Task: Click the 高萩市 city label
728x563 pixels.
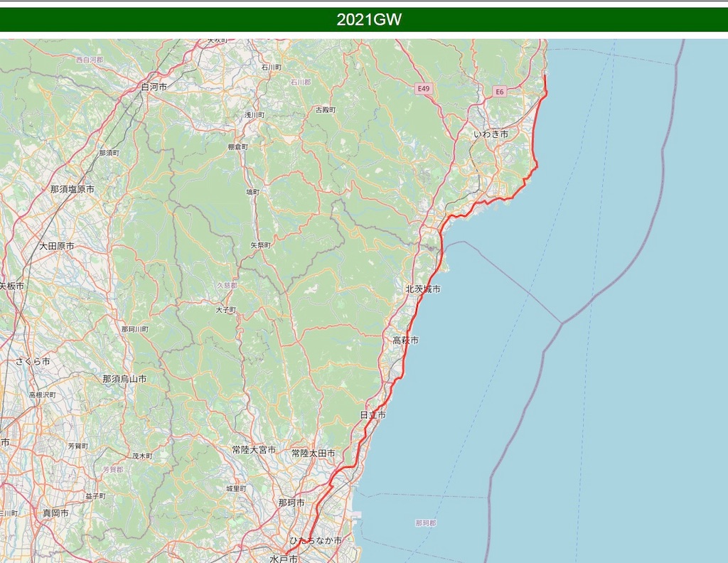Action: [x=406, y=341]
